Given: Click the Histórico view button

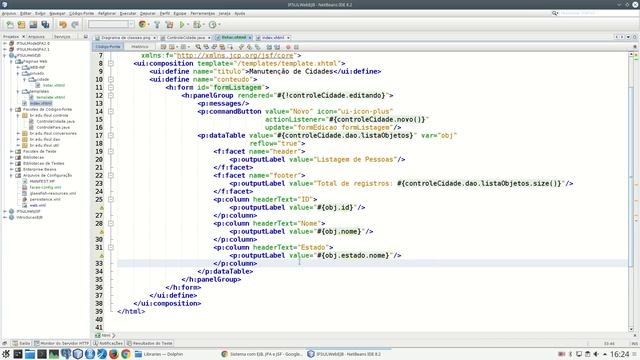Looking at the screenshot, I should coord(140,47).
